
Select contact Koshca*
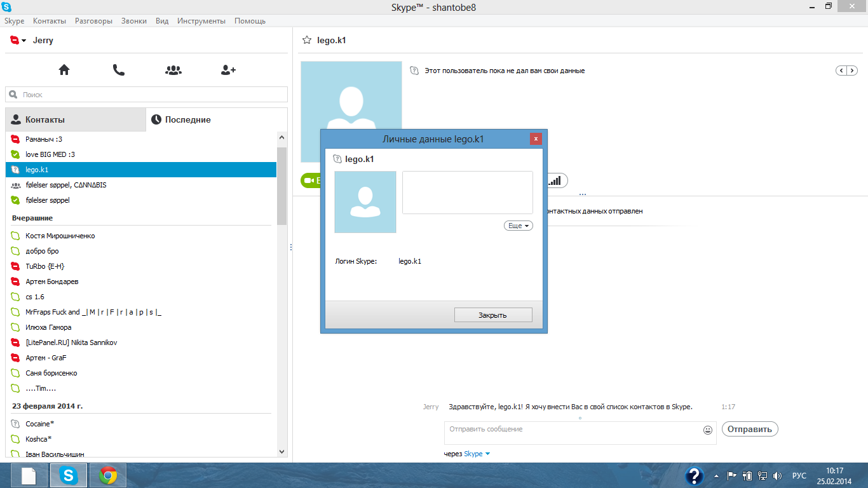coord(141,439)
